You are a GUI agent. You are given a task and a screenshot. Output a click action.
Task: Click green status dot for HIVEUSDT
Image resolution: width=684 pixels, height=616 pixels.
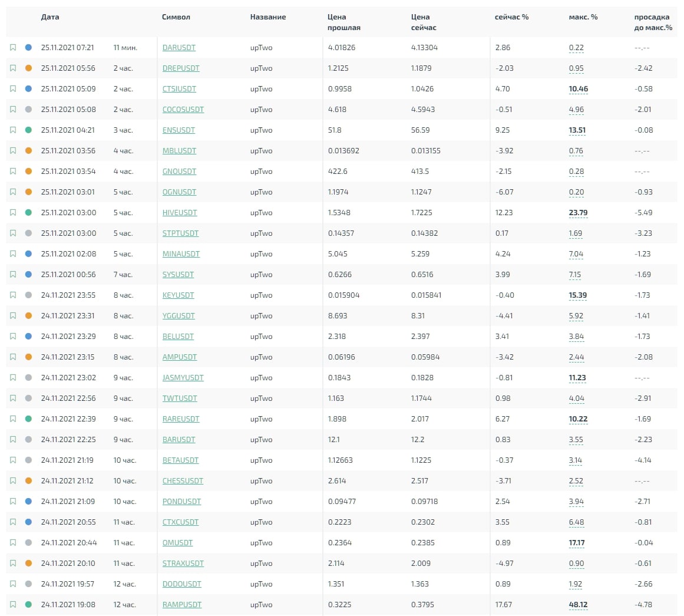tap(28, 213)
